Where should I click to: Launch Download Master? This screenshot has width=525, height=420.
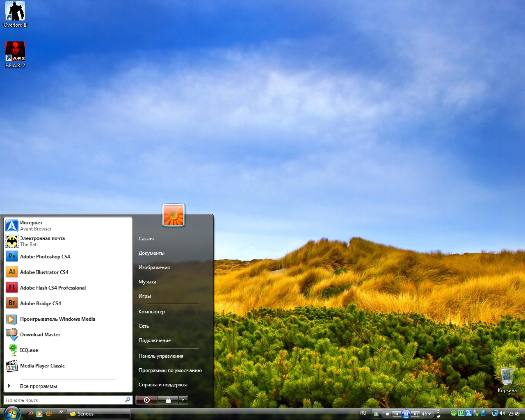click(68, 335)
